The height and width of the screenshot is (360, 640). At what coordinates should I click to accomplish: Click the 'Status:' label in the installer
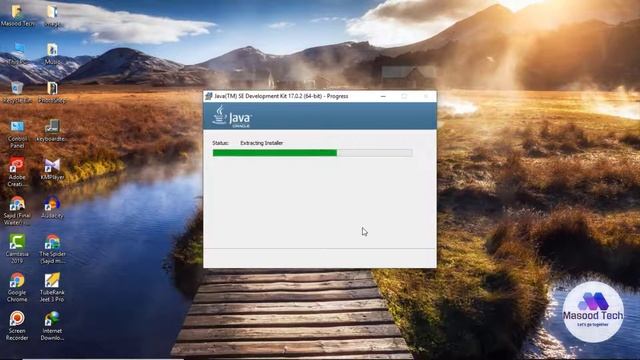click(x=220, y=143)
